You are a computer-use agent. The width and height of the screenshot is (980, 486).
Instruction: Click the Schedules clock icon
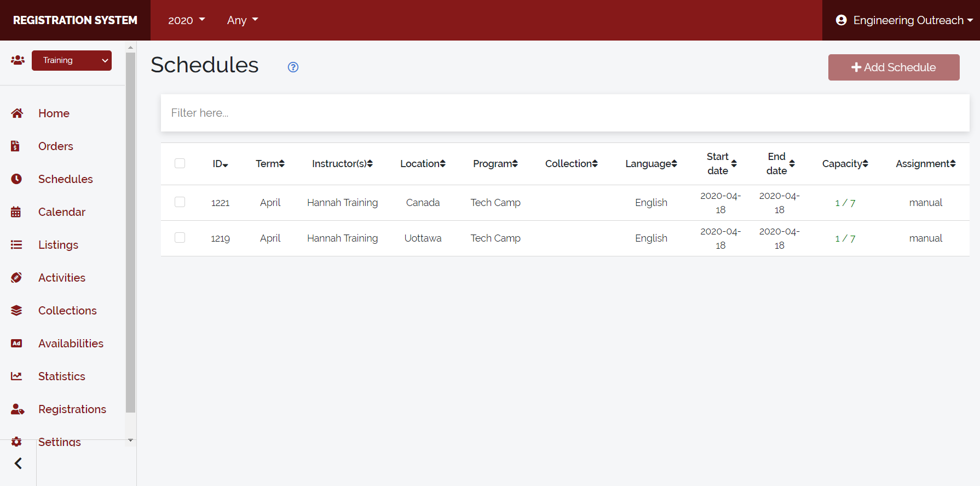(16, 179)
